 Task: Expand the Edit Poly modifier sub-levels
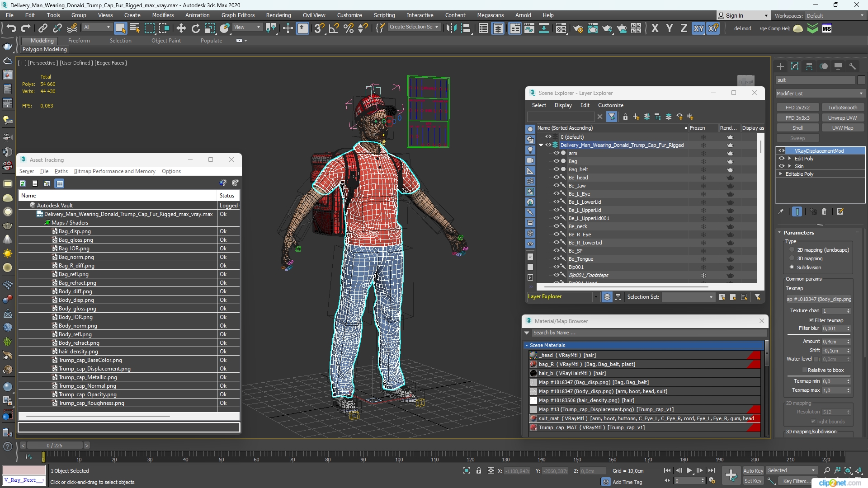click(x=789, y=159)
